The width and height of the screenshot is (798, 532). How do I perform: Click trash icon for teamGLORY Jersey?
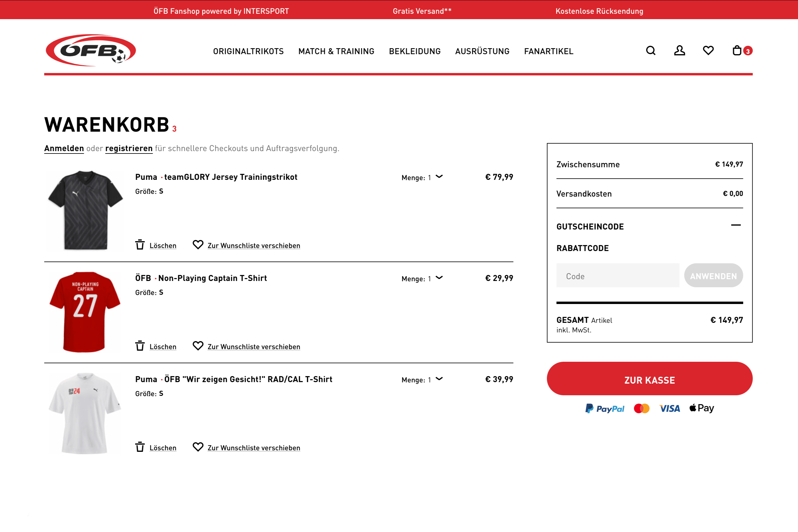tap(140, 245)
